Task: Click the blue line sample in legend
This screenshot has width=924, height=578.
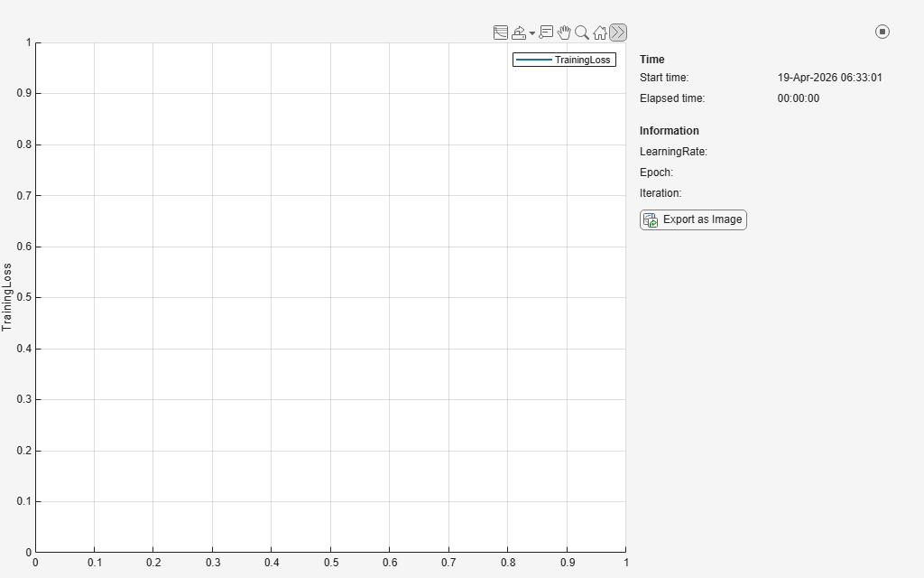Action: pos(532,60)
